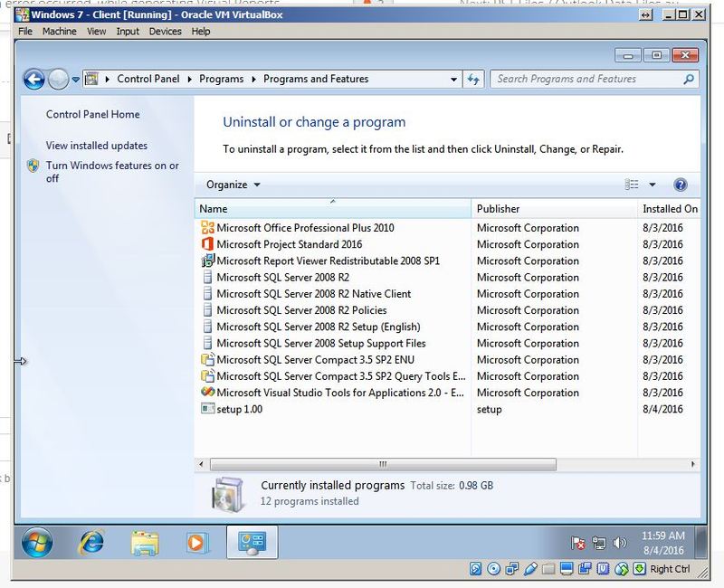Expand the address bar history dropdown

[x=453, y=80]
